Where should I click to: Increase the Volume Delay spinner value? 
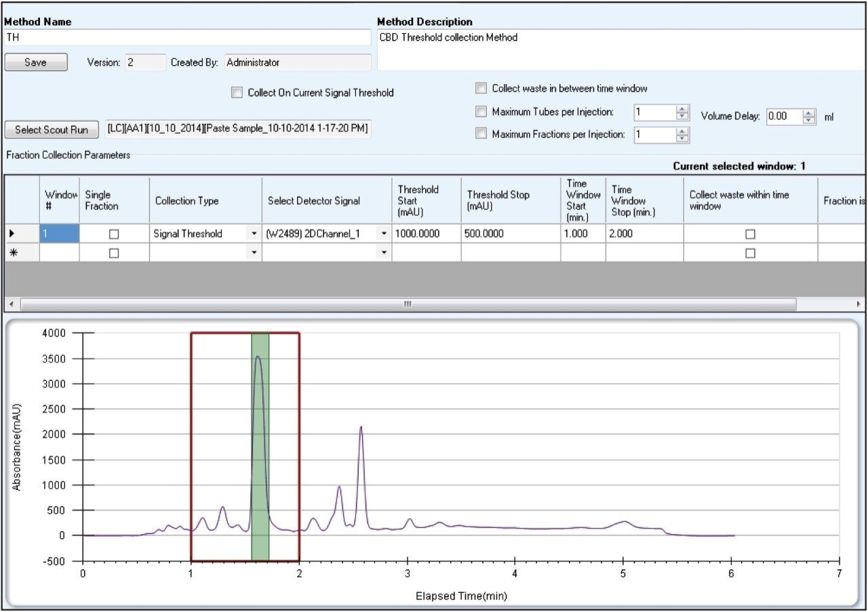point(808,113)
